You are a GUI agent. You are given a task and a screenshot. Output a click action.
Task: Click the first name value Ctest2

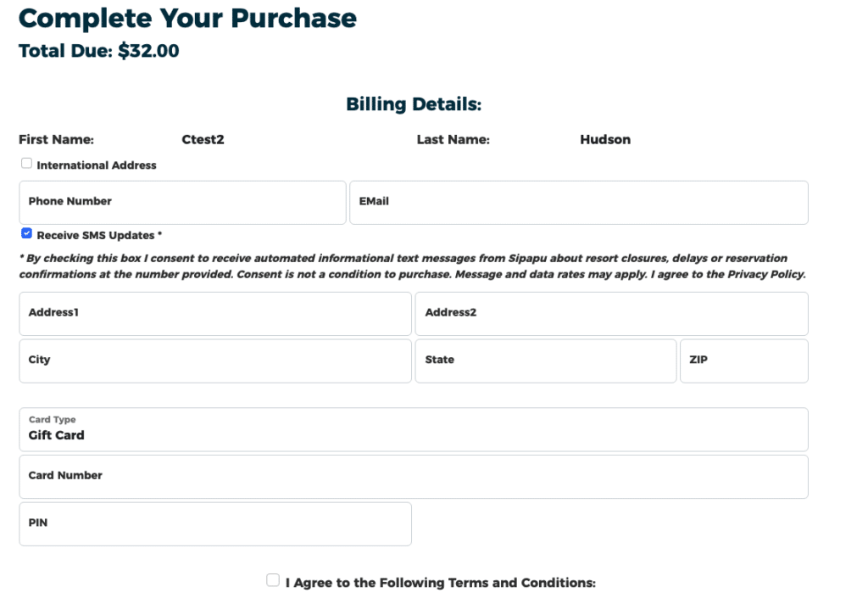(203, 140)
